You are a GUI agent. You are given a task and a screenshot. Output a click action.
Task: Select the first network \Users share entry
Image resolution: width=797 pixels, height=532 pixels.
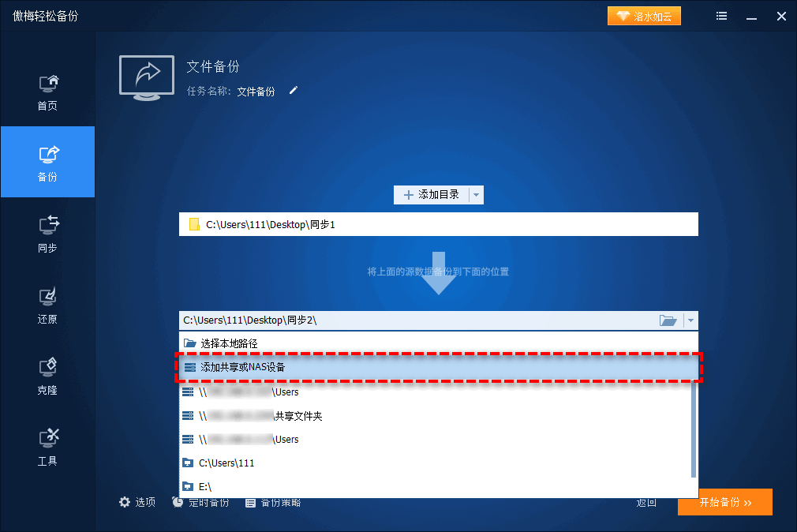pos(436,392)
